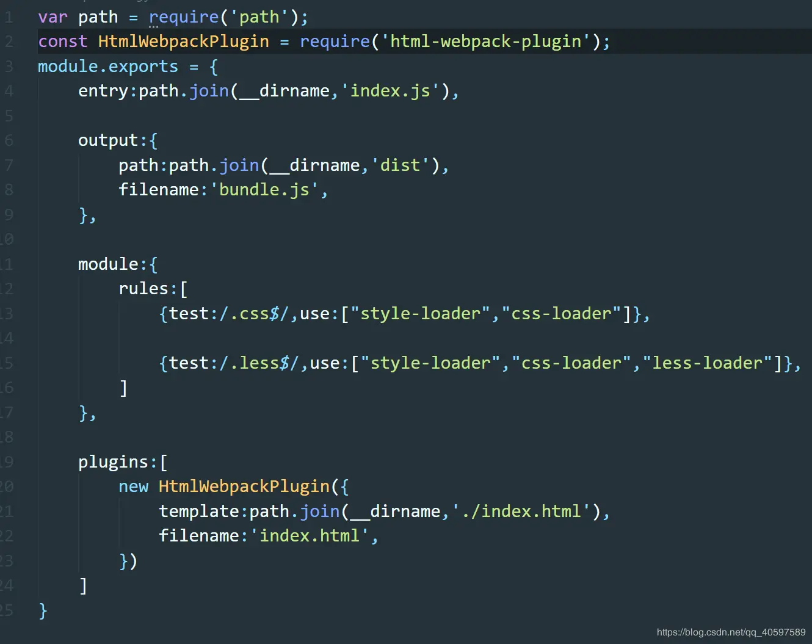
Task: Click the 'html-webpack-plugin' require string
Action: (485, 42)
